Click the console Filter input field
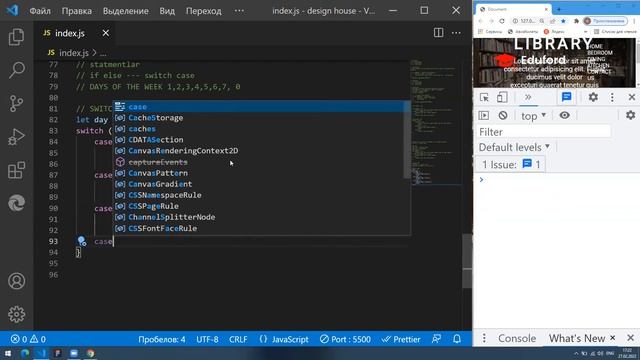The width and height of the screenshot is (640, 360). (544, 131)
